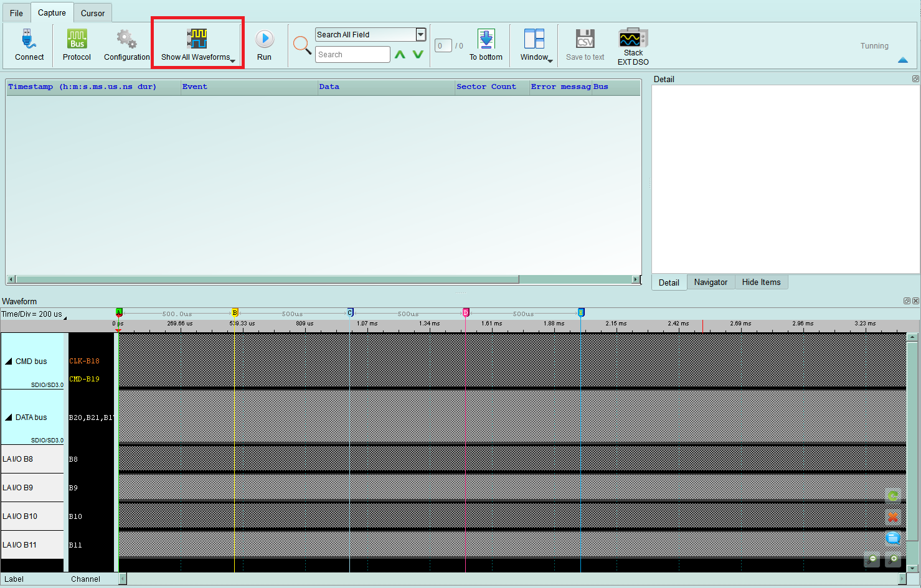
Task: Click Save to text CSV icon
Action: point(585,39)
